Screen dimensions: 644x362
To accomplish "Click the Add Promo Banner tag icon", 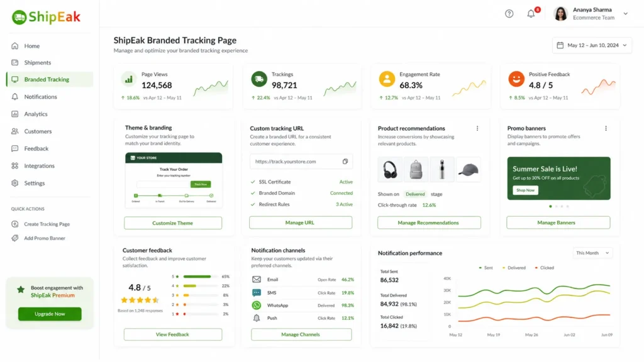I will point(15,238).
